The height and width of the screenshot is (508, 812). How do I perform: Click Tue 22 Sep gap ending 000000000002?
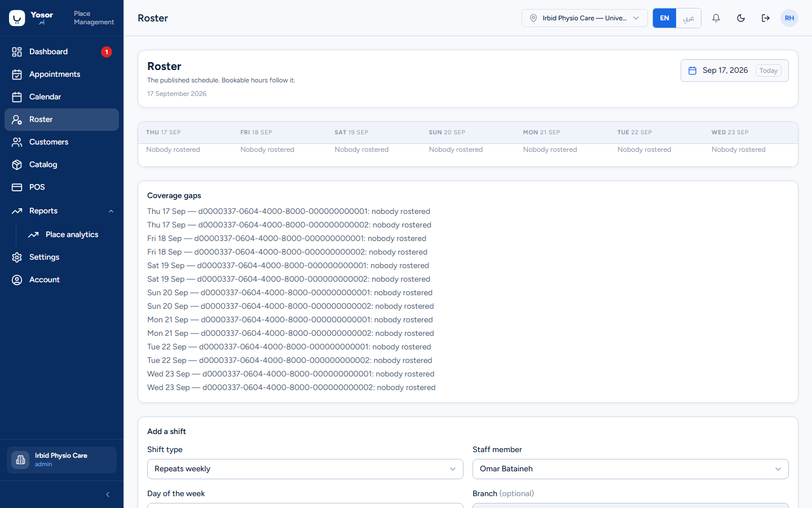[290, 361]
